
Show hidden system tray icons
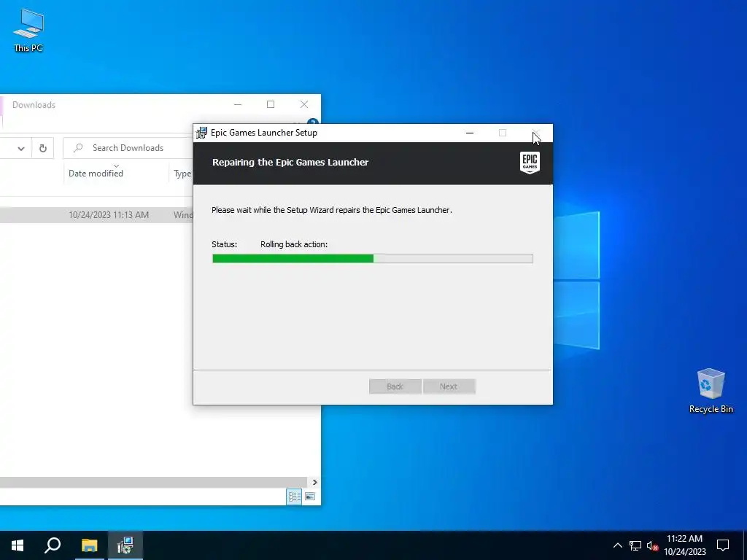(x=617, y=545)
